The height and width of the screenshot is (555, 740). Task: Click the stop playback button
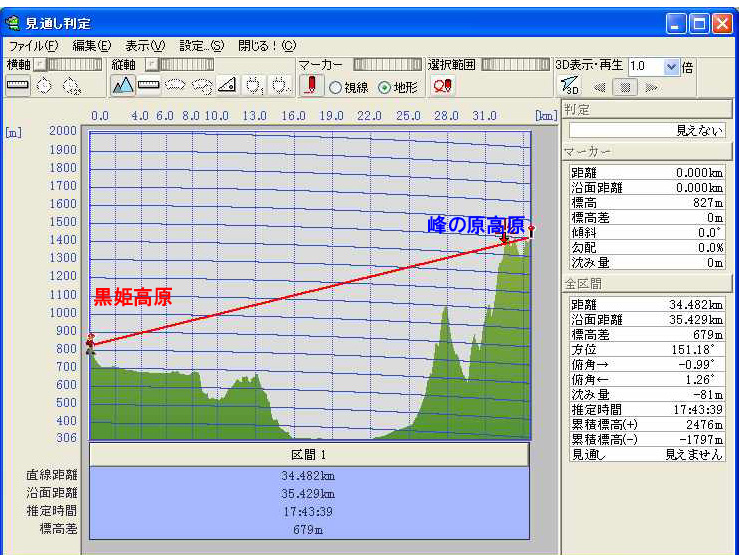pos(625,87)
